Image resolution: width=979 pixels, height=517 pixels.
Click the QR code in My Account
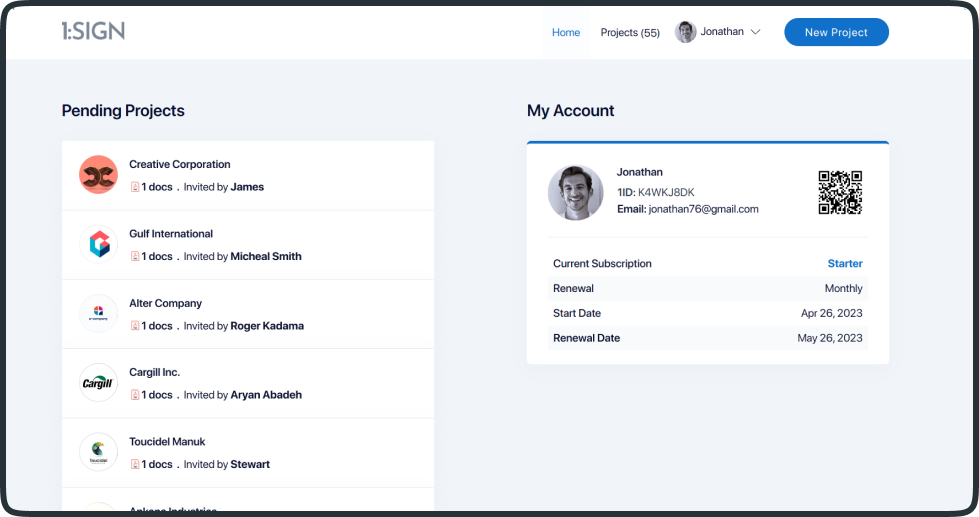point(840,192)
